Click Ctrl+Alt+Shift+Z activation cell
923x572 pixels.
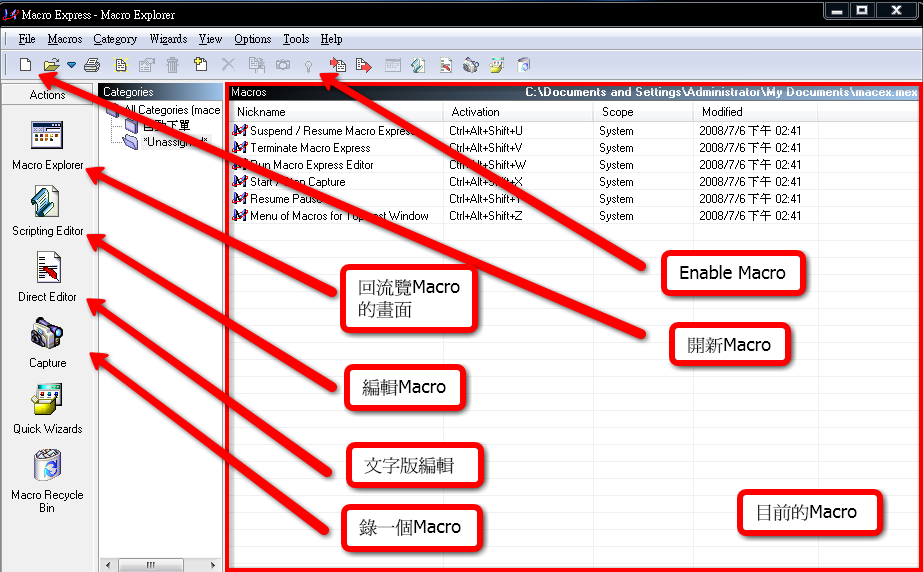(486, 216)
